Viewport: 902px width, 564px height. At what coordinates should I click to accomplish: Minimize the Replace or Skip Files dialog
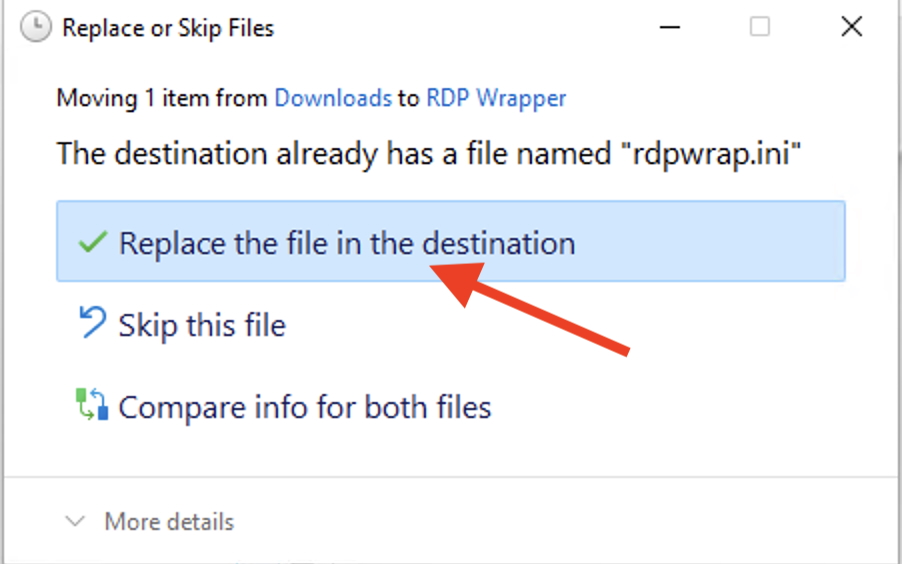click(x=670, y=27)
